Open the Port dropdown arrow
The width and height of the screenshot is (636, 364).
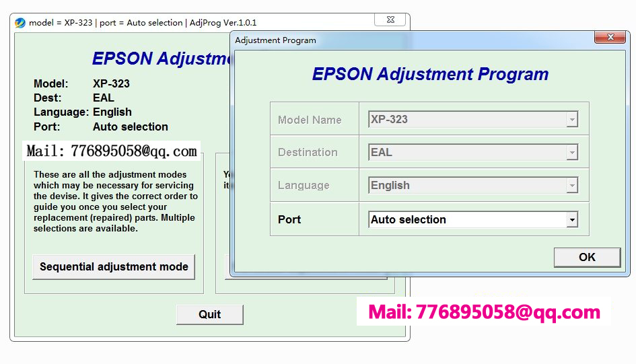[572, 220]
